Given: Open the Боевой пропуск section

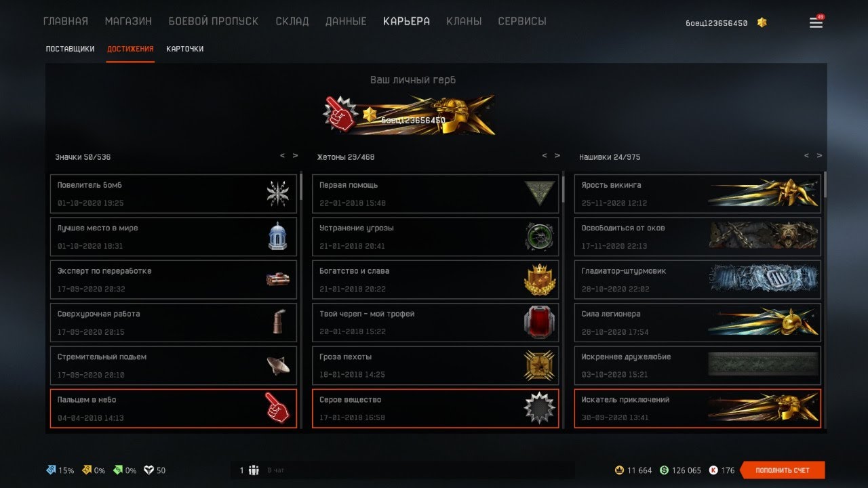Looking at the screenshot, I should (214, 21).
